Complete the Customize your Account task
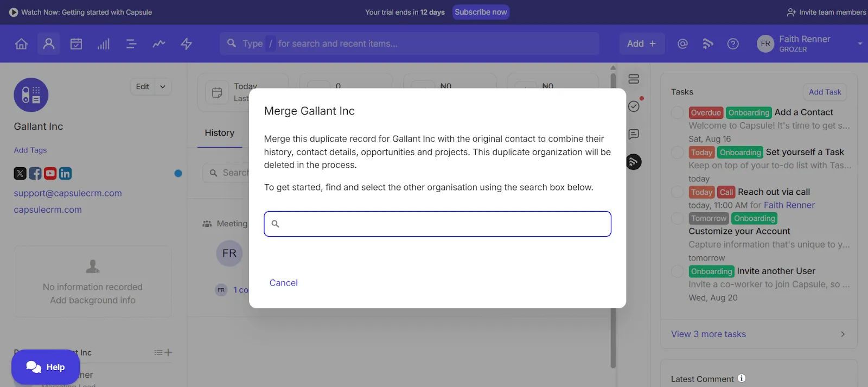Image resolution: width=868 pixels, height=387 pixels. 677,219
